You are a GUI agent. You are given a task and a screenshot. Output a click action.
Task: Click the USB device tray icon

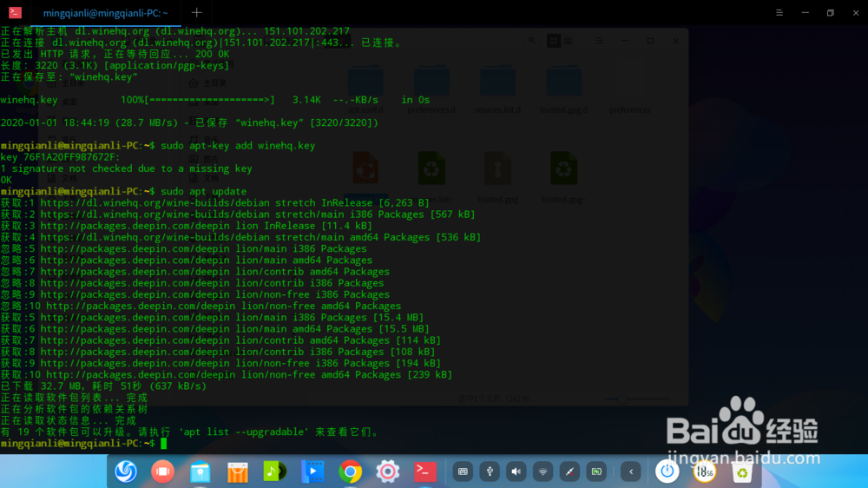(490, 472)
